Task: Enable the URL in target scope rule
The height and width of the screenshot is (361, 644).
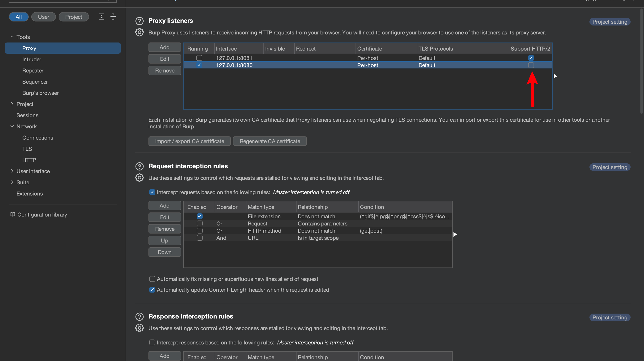Action: (x=199, y=238)
